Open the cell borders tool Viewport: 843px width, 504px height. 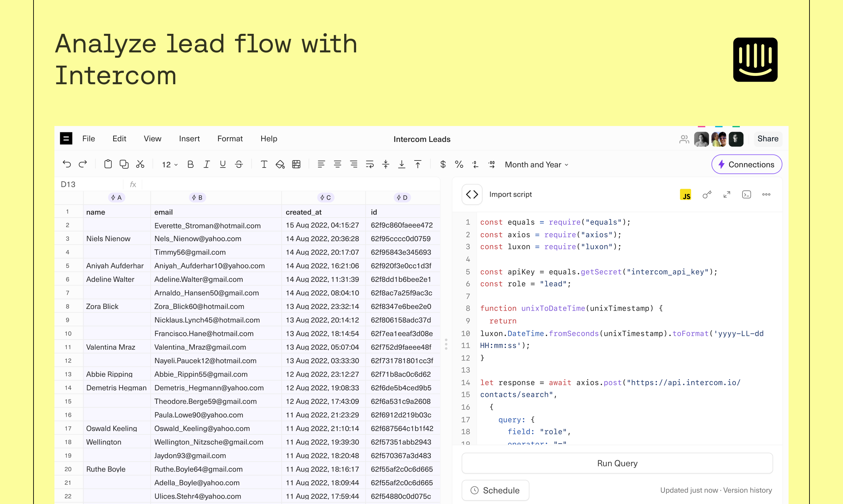tap(296, 164)
